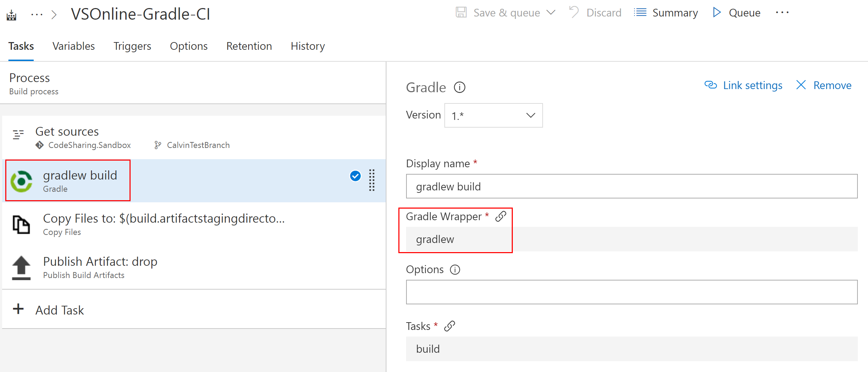
Task: Open the Version dropdown showing 1.*
Action: point(493,115)
